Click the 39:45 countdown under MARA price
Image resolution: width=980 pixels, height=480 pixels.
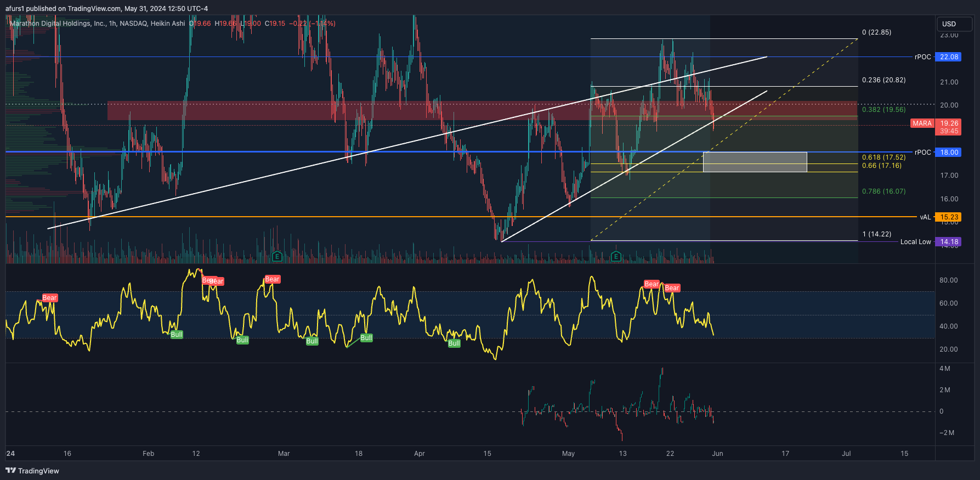tap(949, 131)
